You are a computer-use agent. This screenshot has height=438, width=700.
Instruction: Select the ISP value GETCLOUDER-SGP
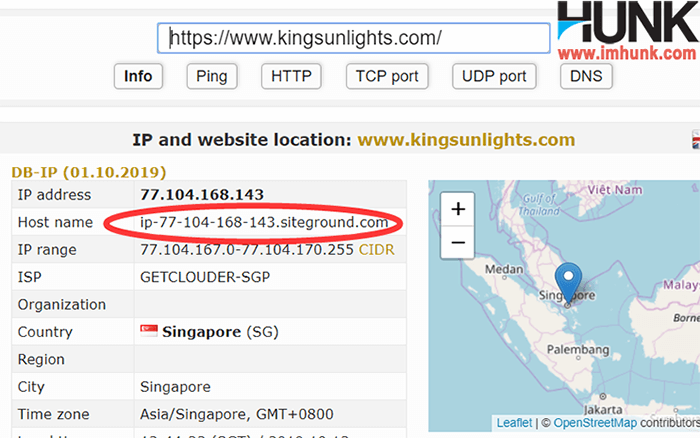[x=205, y=277]
